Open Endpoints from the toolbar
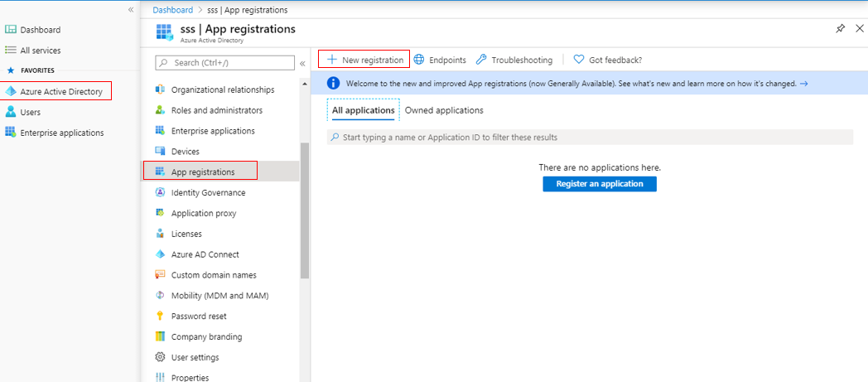 [440, 59]
